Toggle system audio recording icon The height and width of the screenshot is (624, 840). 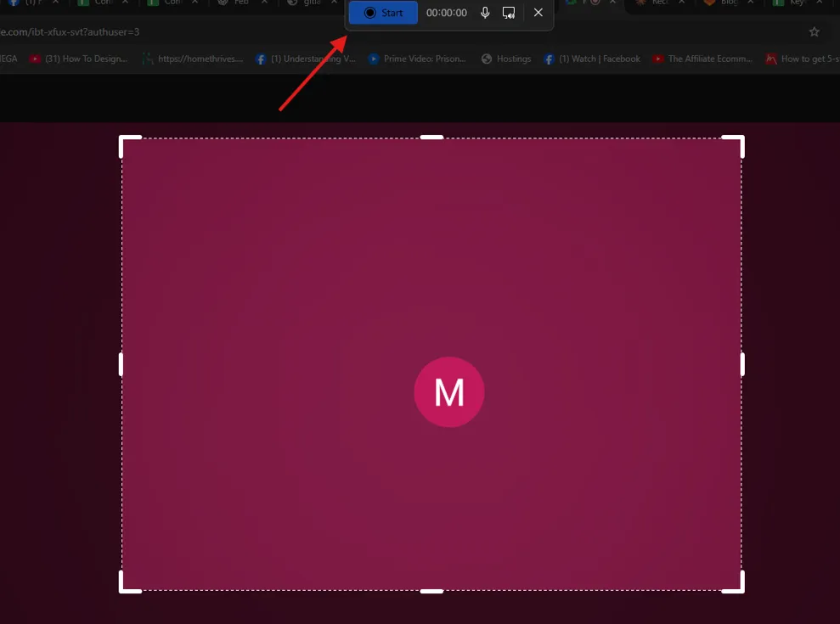509,13
